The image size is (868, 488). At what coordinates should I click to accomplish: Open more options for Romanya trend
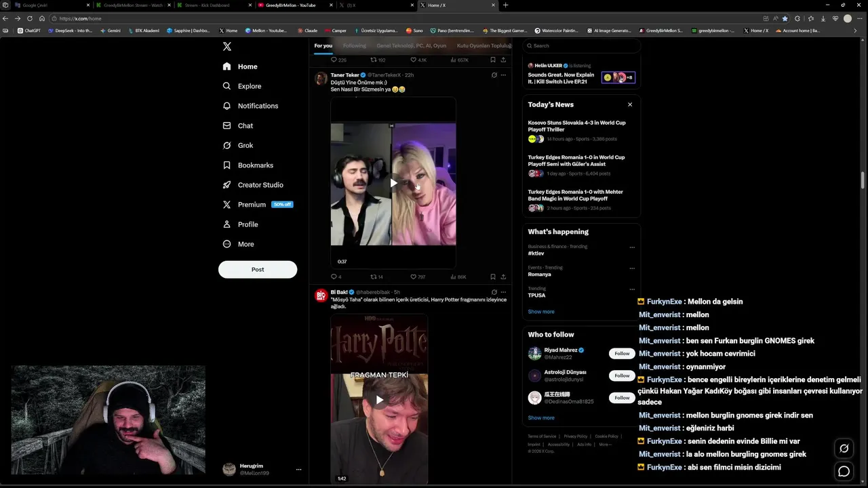tap(632, 268)
